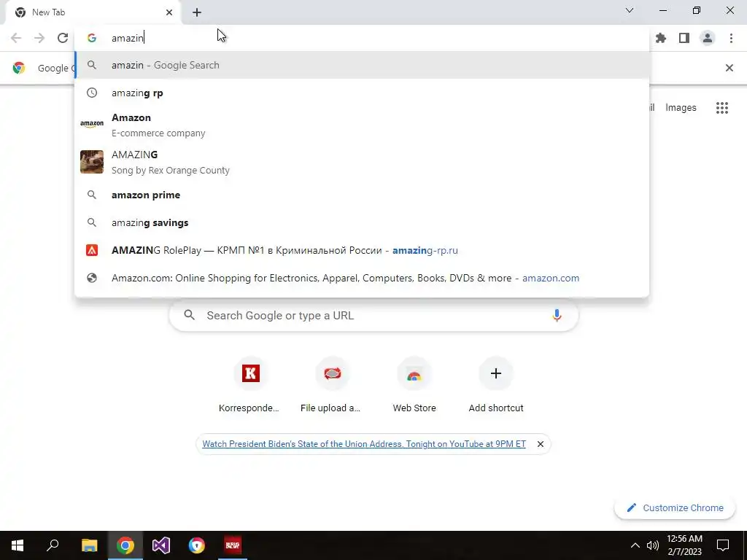Image resolution: width=747 pixels, height=560 pixels.
Task: Open the Amazon.com Online Shopping suggestion
Action: click(362, 278)
